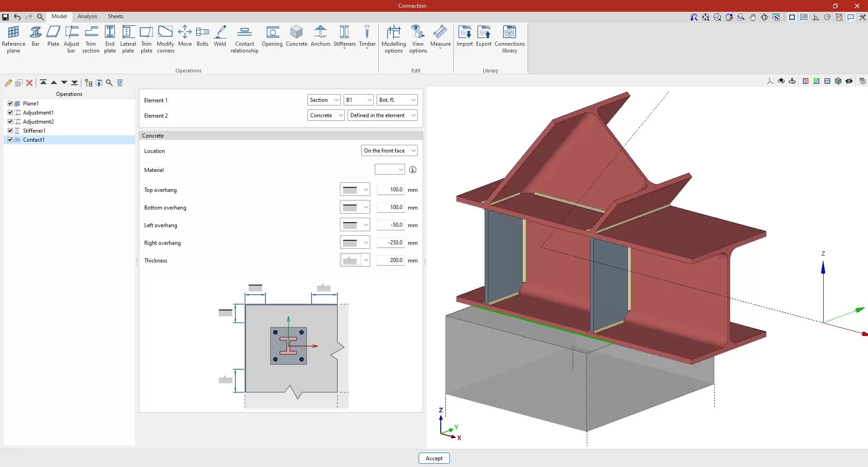Toggle the Stiffener1 checkbox
Image resolution: width=868 pixels, height=467 pixels.
click(10, 131)
